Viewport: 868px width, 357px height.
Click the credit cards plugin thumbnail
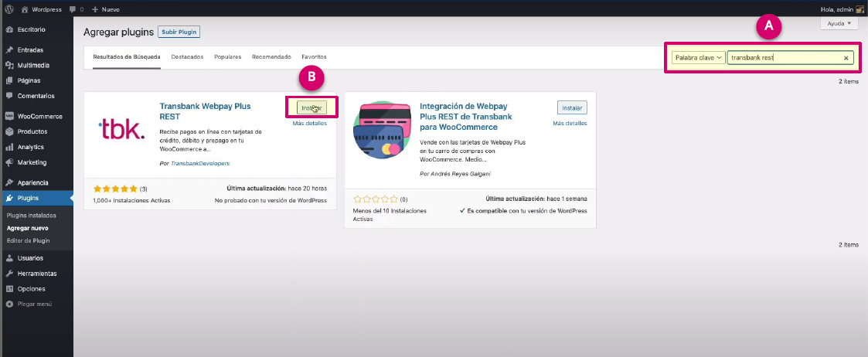tap(382, 130)
